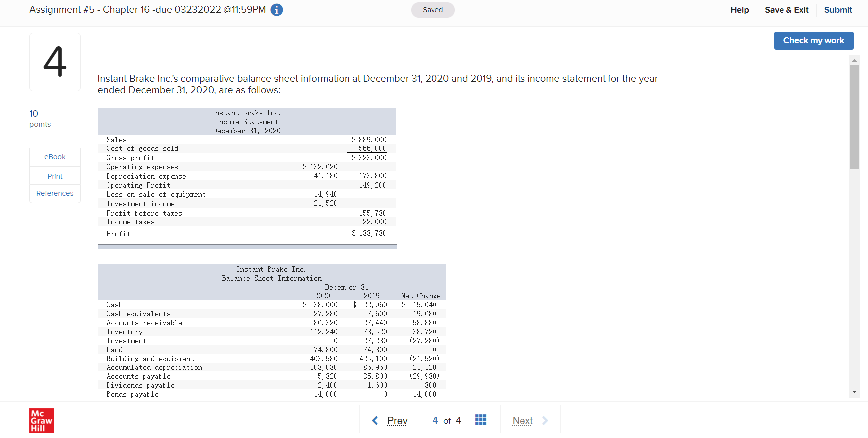Screen dimensions: 868x438
Task: Click the McGraw Hill logo
Action: tap(42, 421)
